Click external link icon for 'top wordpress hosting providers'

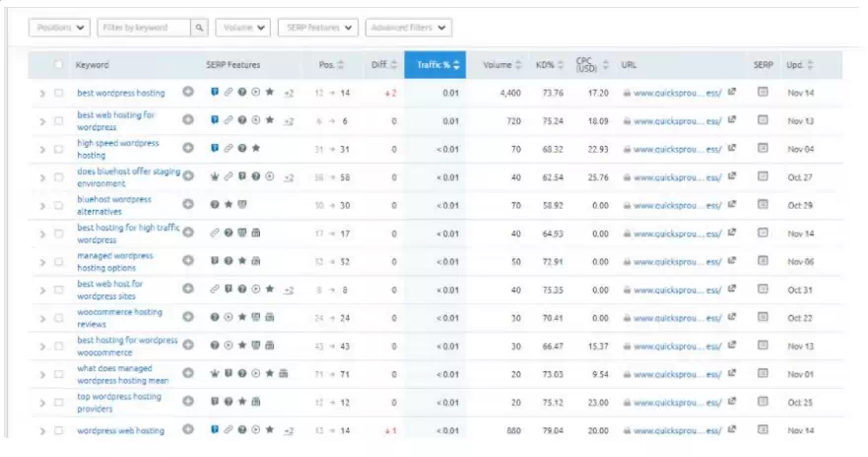click(731, 402)
